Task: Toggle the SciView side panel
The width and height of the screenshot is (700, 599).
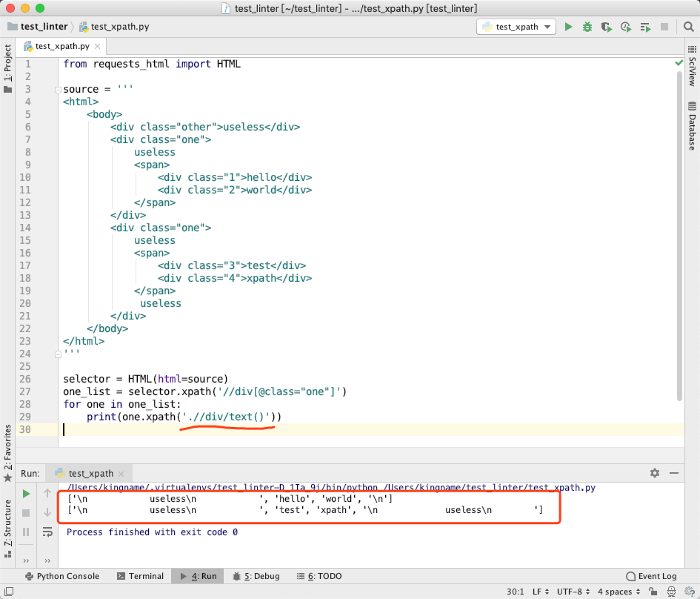Action: [x=693, y=68]
